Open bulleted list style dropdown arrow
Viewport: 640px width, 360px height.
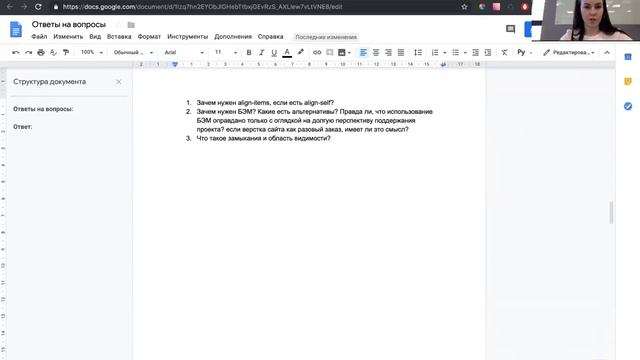(x=465, y=53)
